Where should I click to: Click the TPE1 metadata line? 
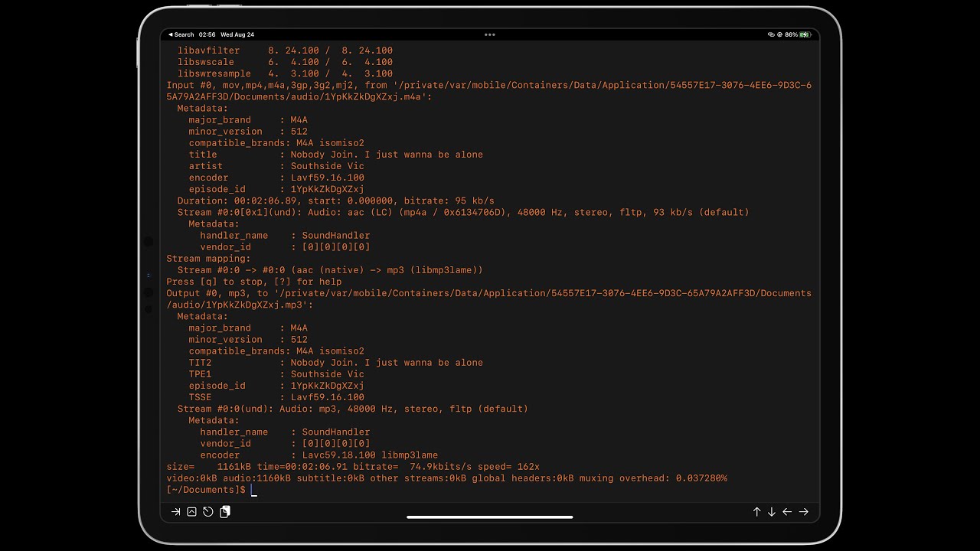pyautogui.click(x=277, y=374)
